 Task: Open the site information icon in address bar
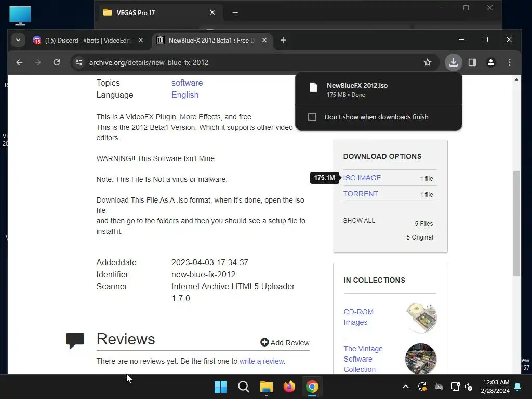[x=79, y=62]
